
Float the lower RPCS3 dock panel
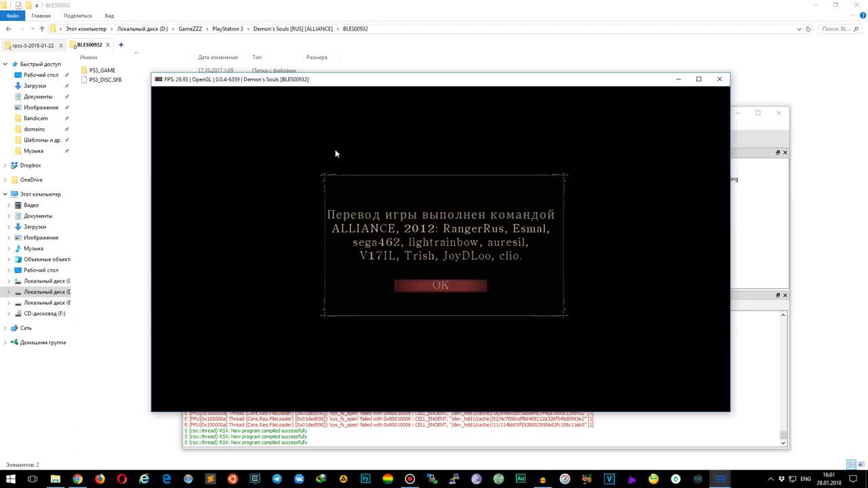[x=778, y=296]
